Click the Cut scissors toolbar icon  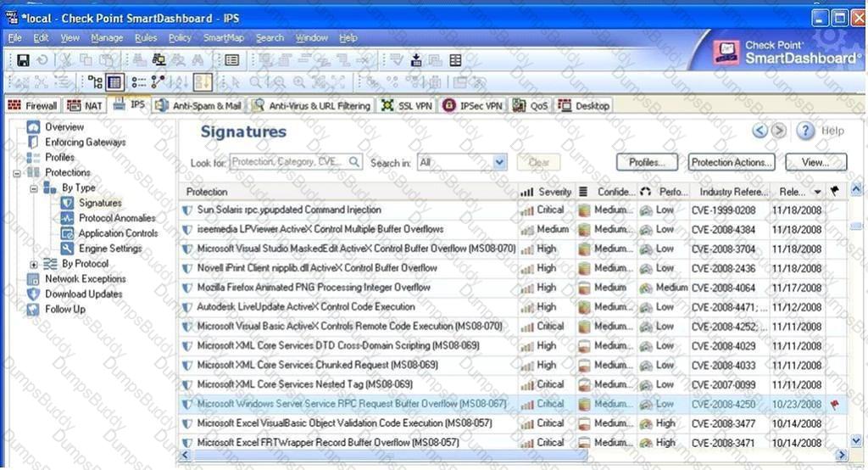[66, 60]
